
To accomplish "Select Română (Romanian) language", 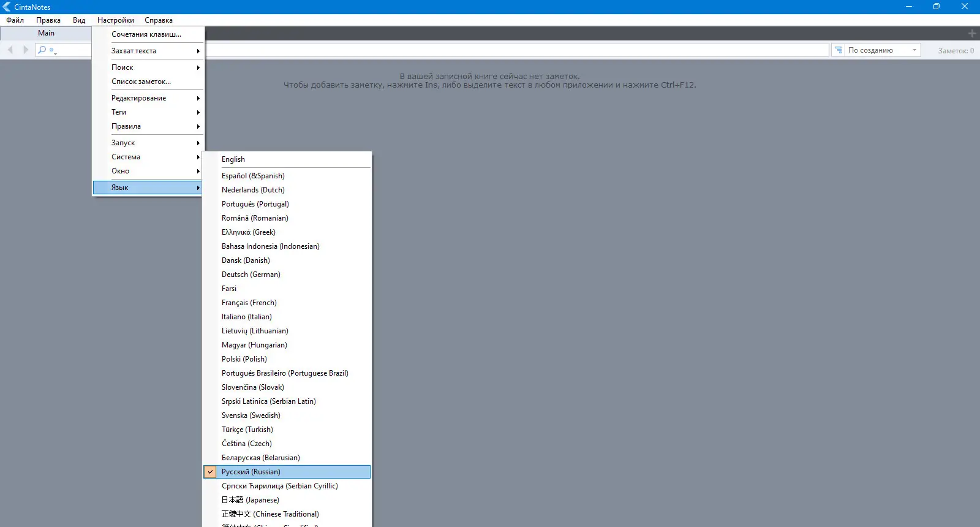I will coord(287,218).
